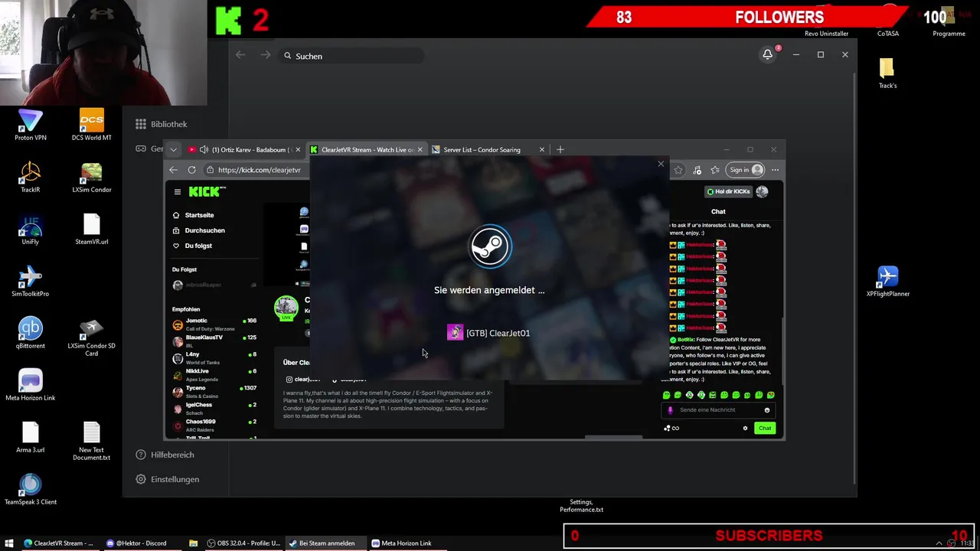Viewport: 980px width, 551px height.
Task: Click the kick.com/clearjetvr address bar
Action: 259,170
